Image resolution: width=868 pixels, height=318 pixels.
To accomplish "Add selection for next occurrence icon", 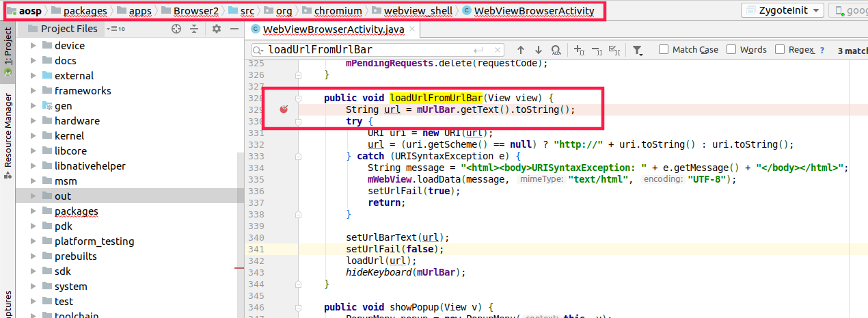I will coord(579,50).
